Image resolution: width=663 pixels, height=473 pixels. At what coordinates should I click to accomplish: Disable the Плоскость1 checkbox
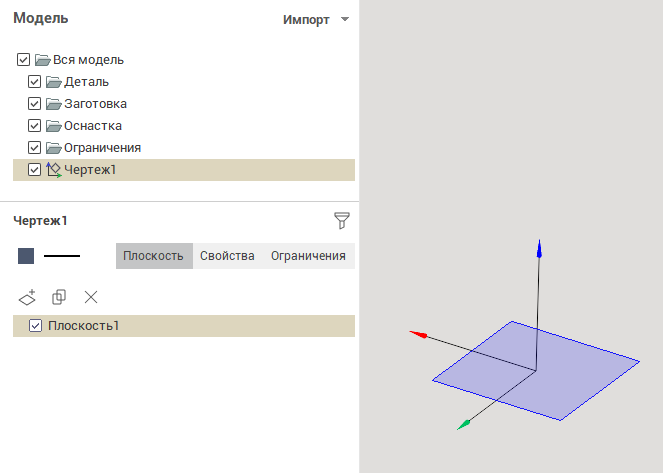tap(36, 326)
